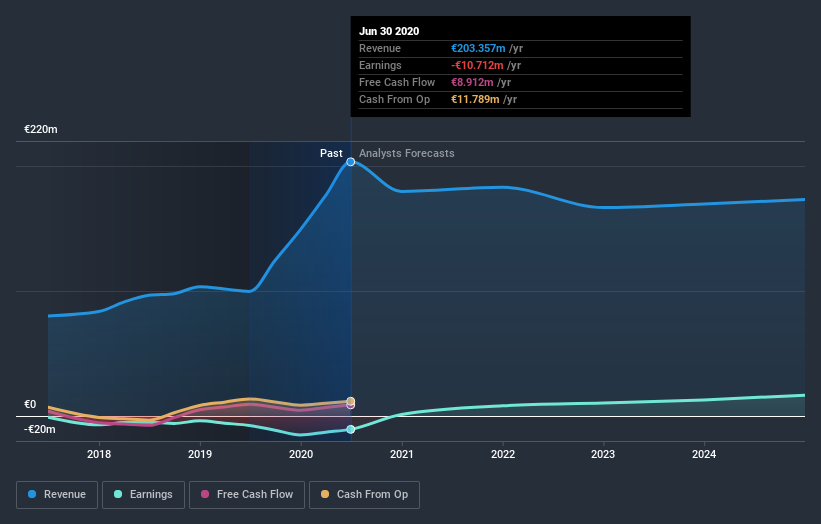The width and height of the screenshot is (821, 524).
Task: Click the Analysts Forecasts label
Action: (407, 153)
